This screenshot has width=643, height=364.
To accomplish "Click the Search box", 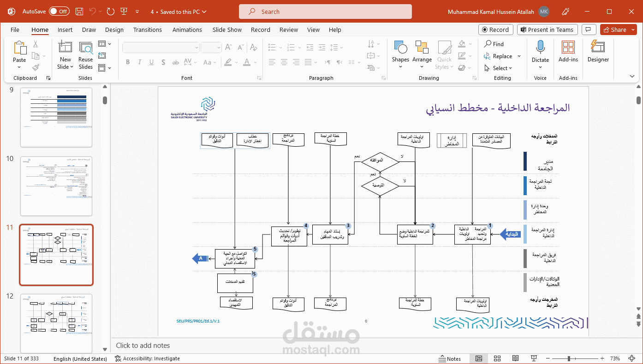I will (x=325, y=12).
